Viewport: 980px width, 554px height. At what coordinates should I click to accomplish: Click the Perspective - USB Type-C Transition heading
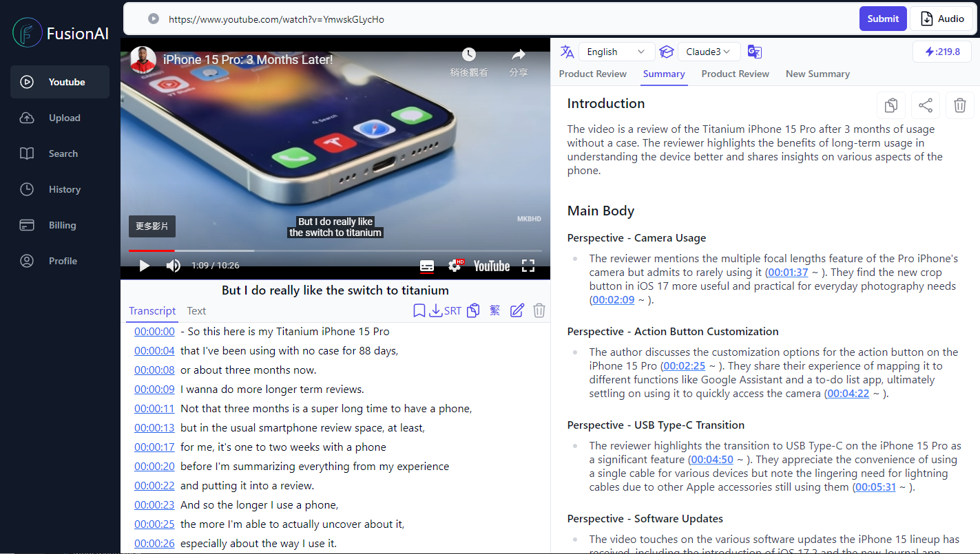[656, 425]
